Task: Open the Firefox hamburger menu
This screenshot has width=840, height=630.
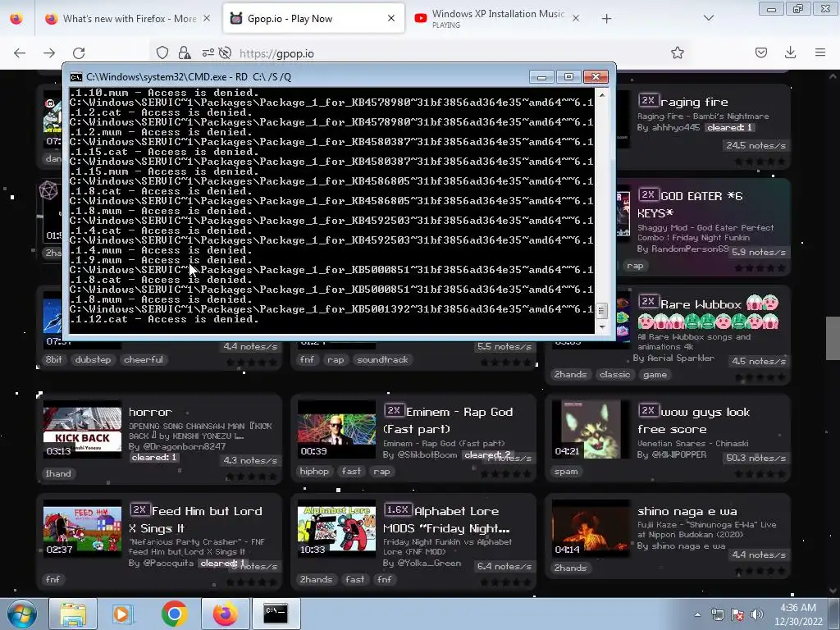Action: pos(820,52)
